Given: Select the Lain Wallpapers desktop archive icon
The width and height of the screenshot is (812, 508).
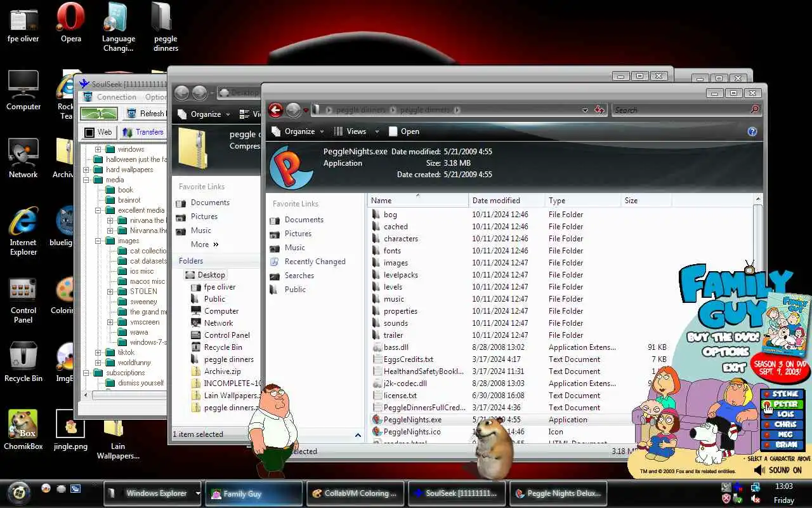Looking at the screenshot, I should point(118,438).
